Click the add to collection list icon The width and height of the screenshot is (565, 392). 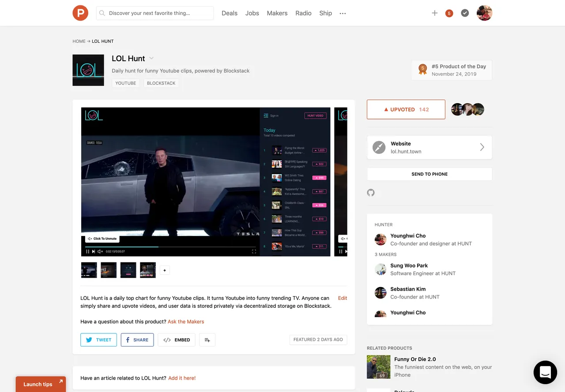coord(207,340)
